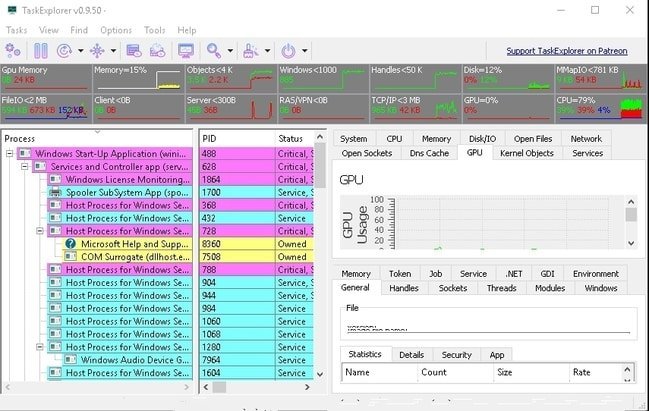
Task: Open the system settings gears icon
Action: click(x=15, y=49)
